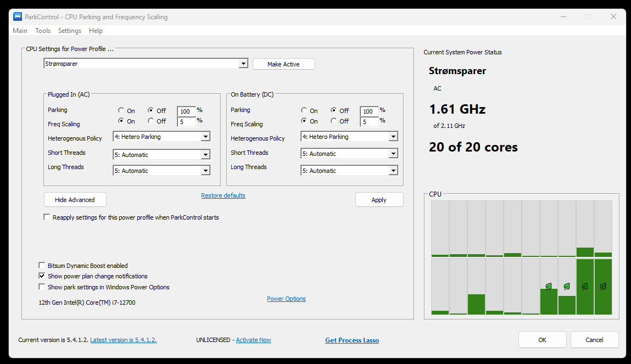Open Plugged In Long Threads dropdown

tap(205, 171)
